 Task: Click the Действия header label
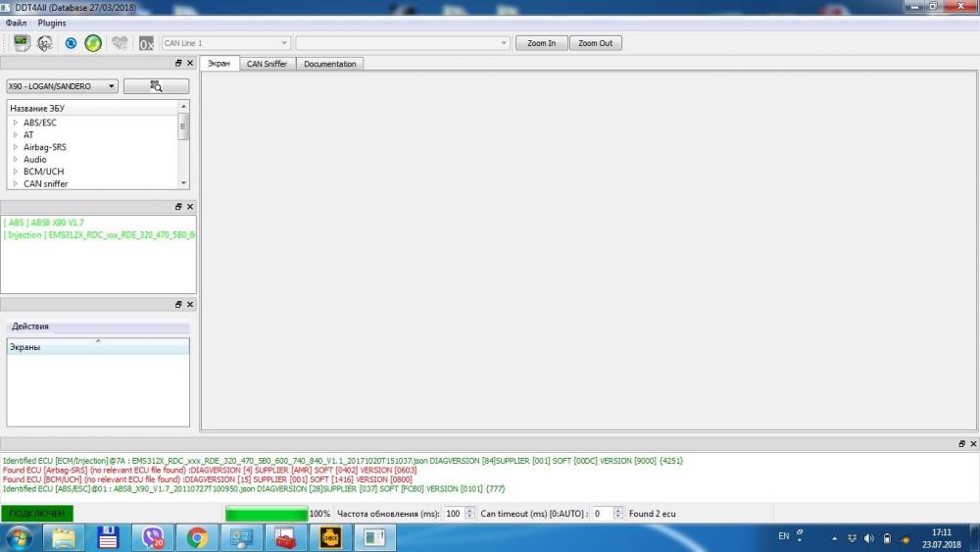point(30,326)
